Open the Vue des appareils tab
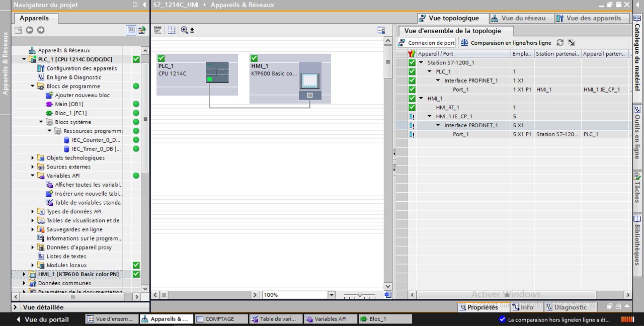Screen dimensions: 644x326 coord(589,18)
